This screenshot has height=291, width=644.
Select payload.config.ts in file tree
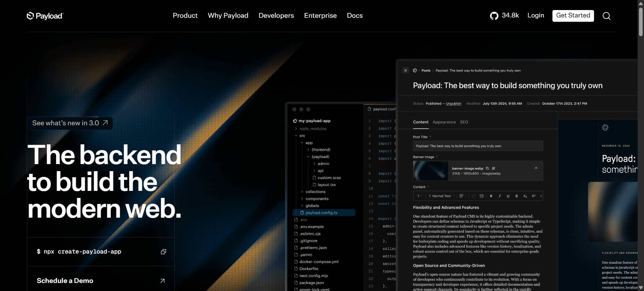click(324, 213)
